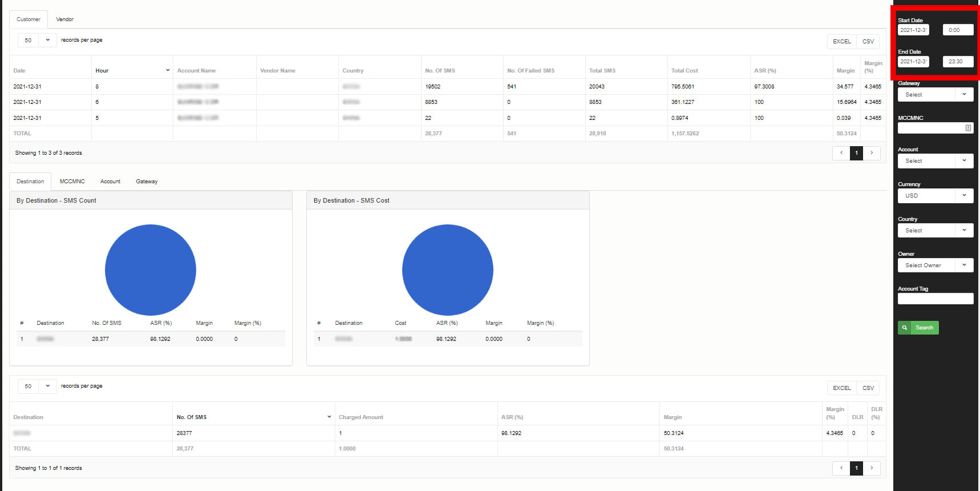
Task: Expand the Account select dropdown
Action: [x=936, y=161]
